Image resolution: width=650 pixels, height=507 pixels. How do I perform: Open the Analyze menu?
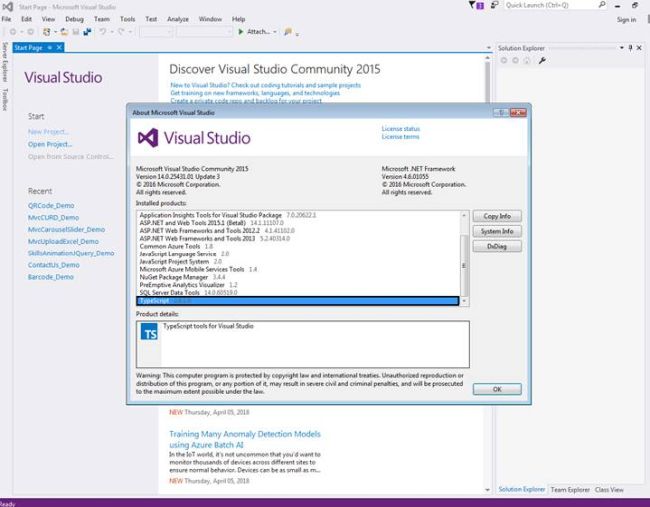pyautogui.click(x=178, y=19)
